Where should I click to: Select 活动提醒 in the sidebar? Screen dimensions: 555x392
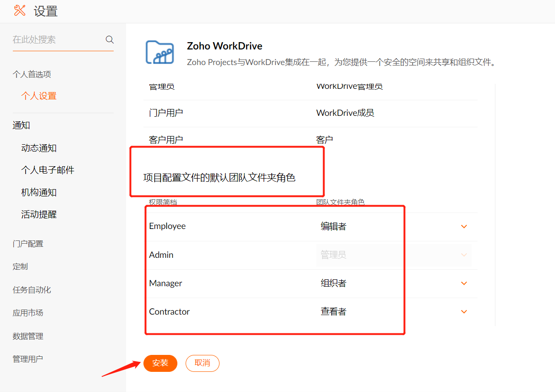pyautogui.click(x=39, y=214)
